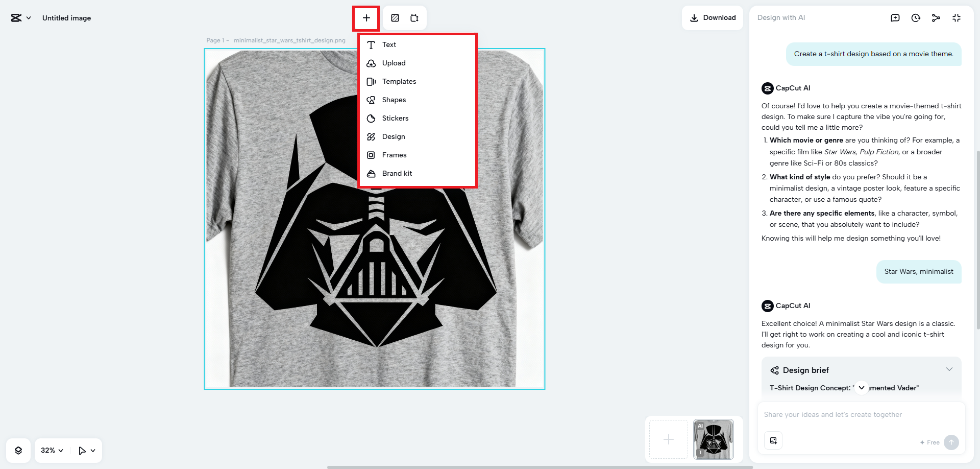Viewport: 980px width, 469px height.
Task: Click the 'Free' credits label
Action: (x=930, y=442)
